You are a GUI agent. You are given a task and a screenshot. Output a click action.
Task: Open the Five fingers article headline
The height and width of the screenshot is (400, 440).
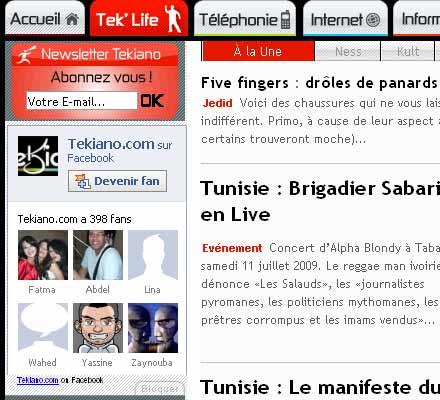(x=319, y=83)
